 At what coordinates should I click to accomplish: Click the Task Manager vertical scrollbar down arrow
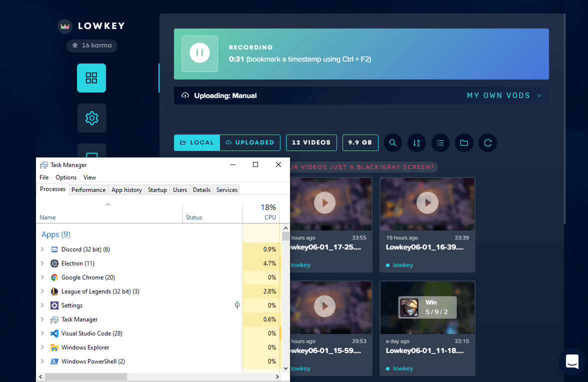[x=286, y=368]
